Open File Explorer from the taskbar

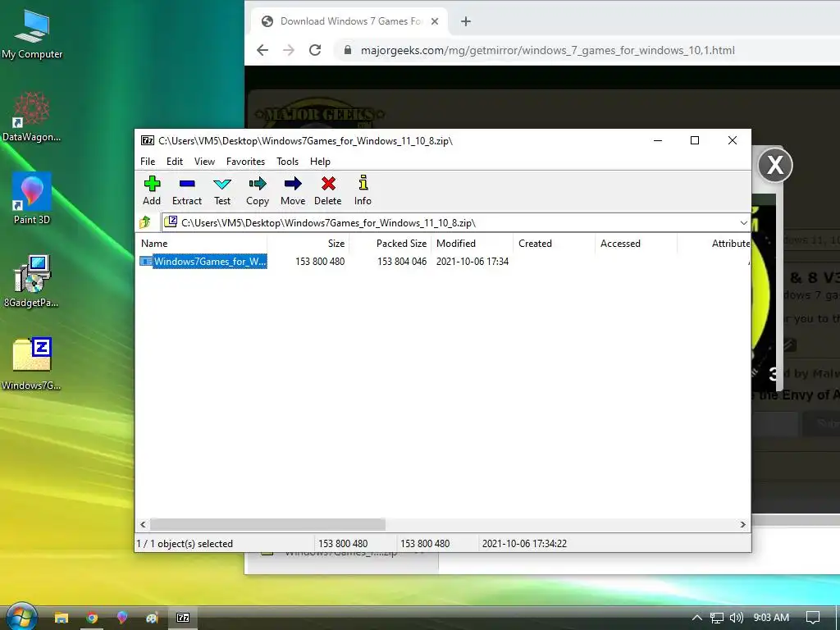(x=62, y=618)
